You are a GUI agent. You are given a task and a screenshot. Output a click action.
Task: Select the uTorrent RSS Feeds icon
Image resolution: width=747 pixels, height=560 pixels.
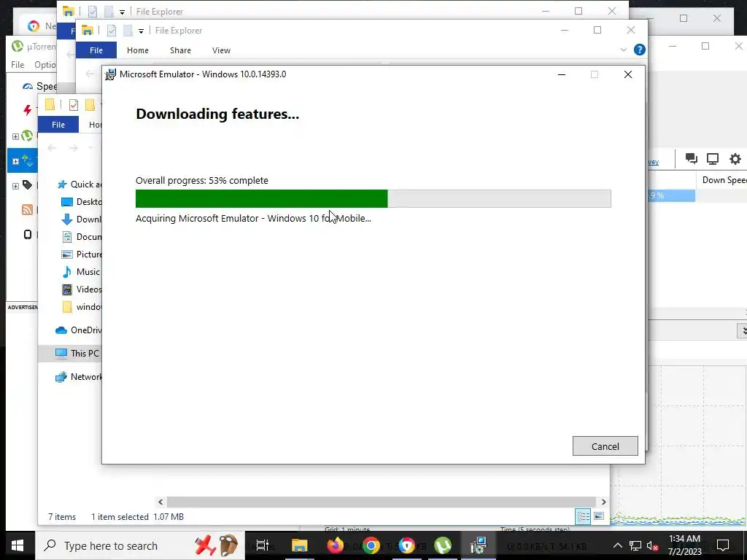tap(27, 209)
